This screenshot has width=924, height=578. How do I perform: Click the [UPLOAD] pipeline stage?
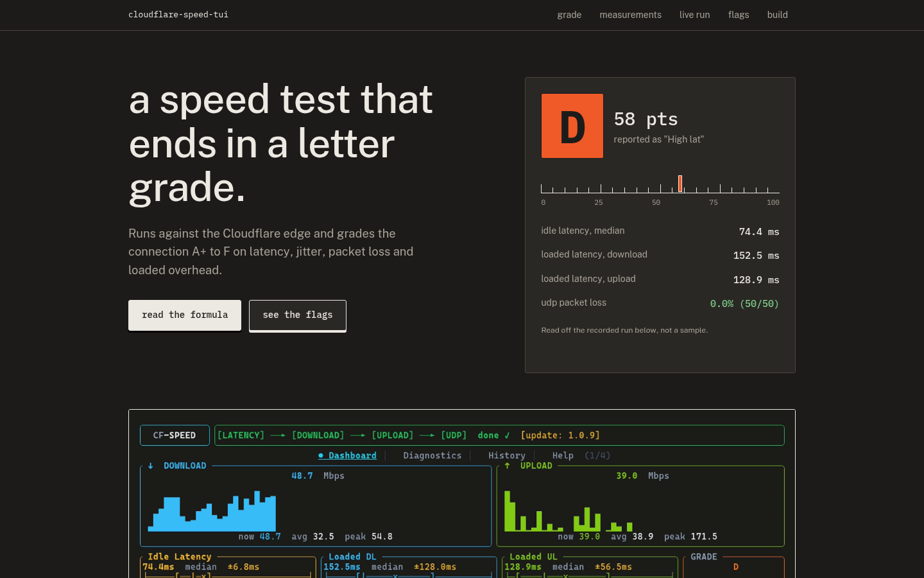tap(393, 435)
